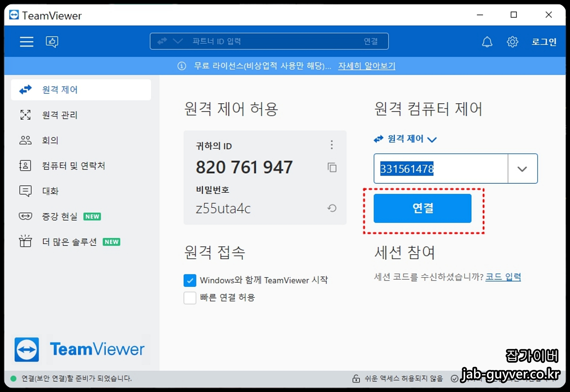Open the three-dot menu beside 귀하의 ID
The image size is (570, 392).
point(332,145)
